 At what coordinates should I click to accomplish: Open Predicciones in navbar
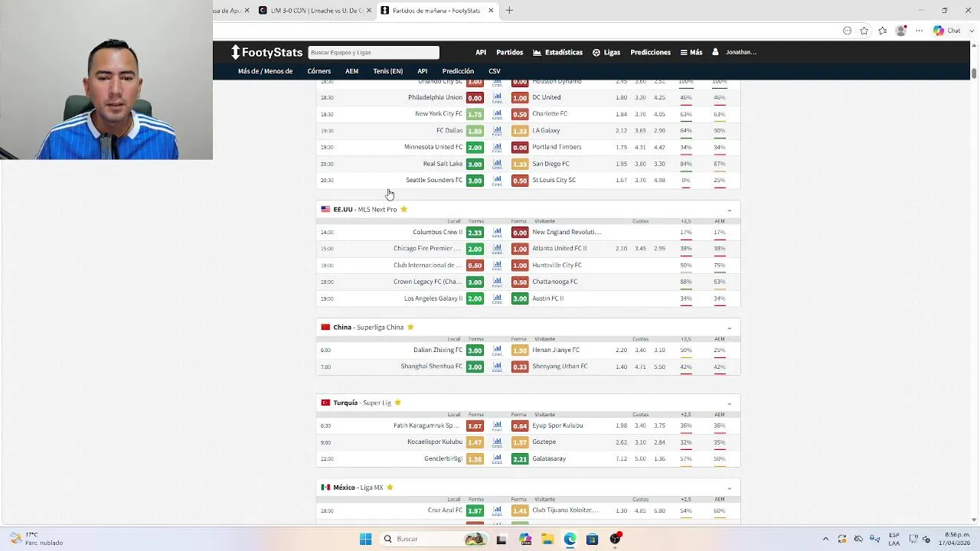pyautogui.click(x=650, y=52)
